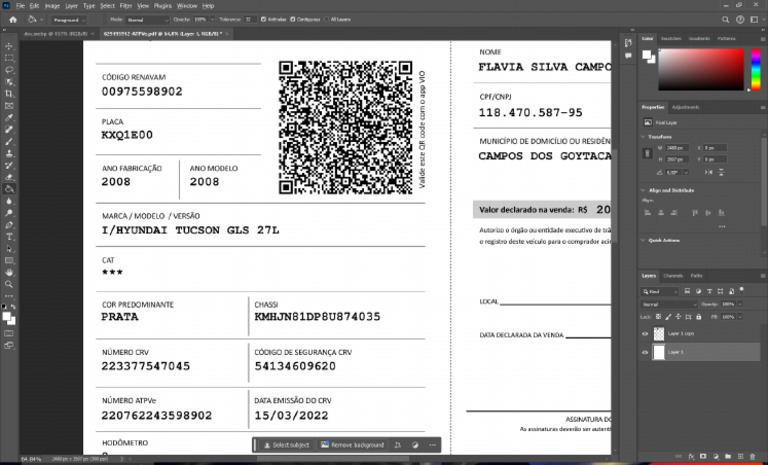Select the Zoom tool
Image resolution: width=768 pixels, height=465 pixels.
tap(9, 284)
